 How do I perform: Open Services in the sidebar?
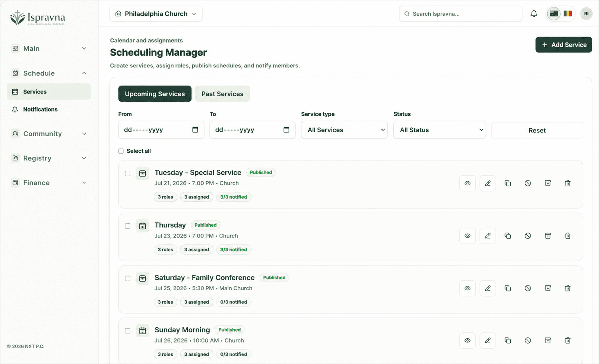point(49,92)
